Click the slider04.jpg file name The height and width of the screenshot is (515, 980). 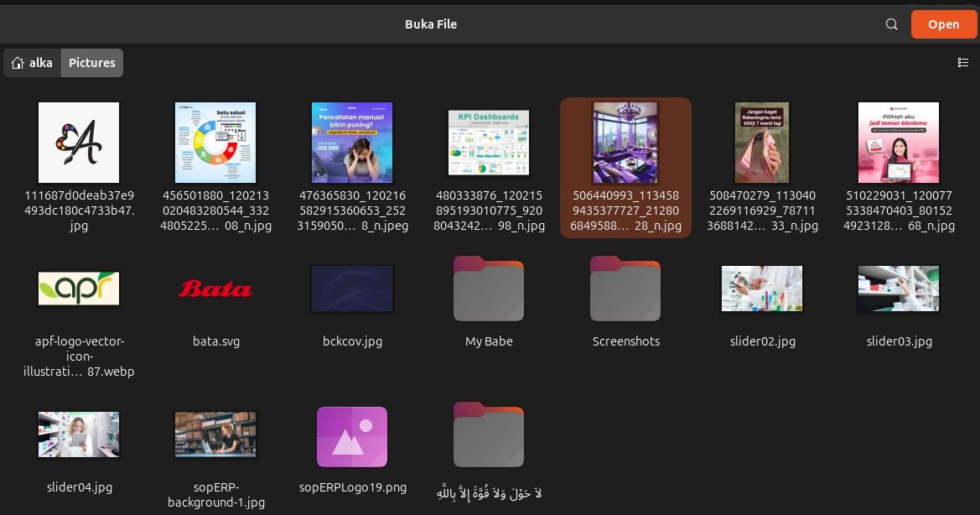[x=79, y=486]
